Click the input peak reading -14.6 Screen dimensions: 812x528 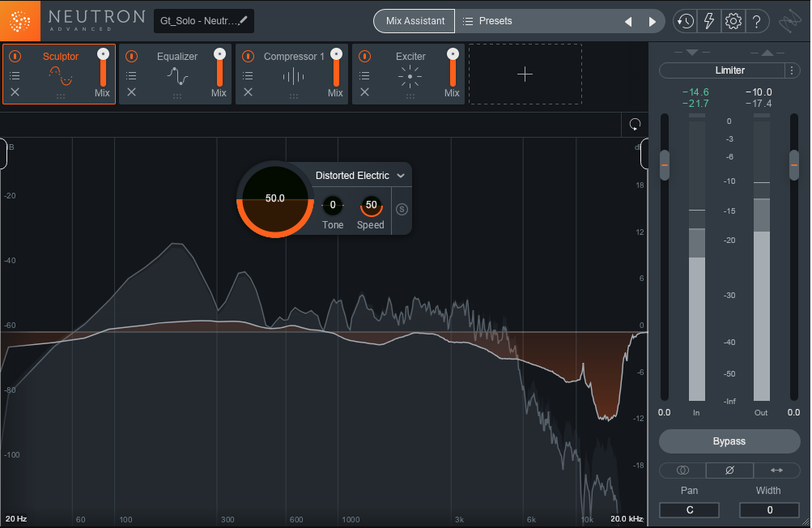695,92
